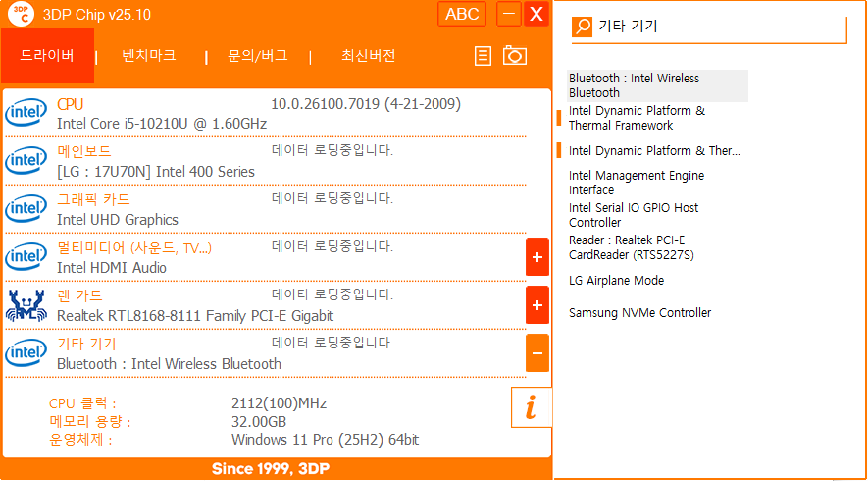Collapse the 기타 기기 minus button
The width and height of the screenshot is (868, 481).
click(x=536, y=353)
